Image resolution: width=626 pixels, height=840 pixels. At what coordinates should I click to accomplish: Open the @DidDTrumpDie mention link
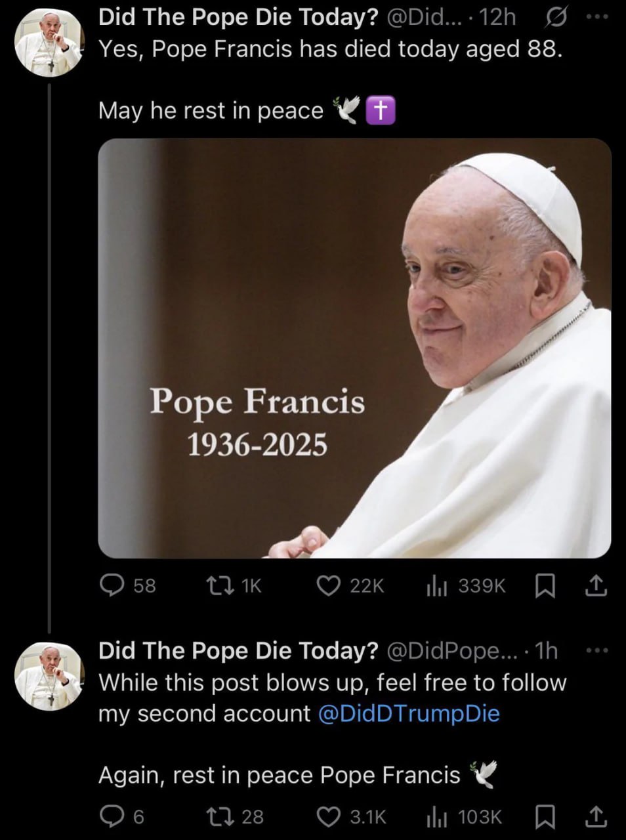tap(409, 713)
